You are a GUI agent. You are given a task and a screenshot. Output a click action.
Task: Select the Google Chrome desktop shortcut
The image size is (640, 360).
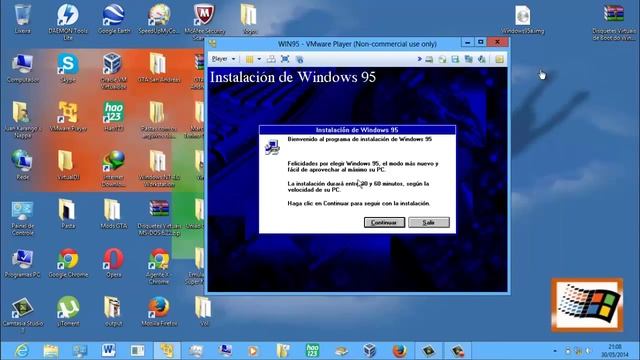tap(68, 263)
